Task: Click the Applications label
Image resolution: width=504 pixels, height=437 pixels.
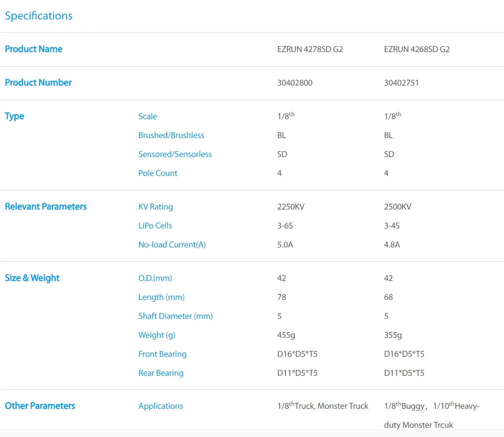Action: (x=161, y=406)
